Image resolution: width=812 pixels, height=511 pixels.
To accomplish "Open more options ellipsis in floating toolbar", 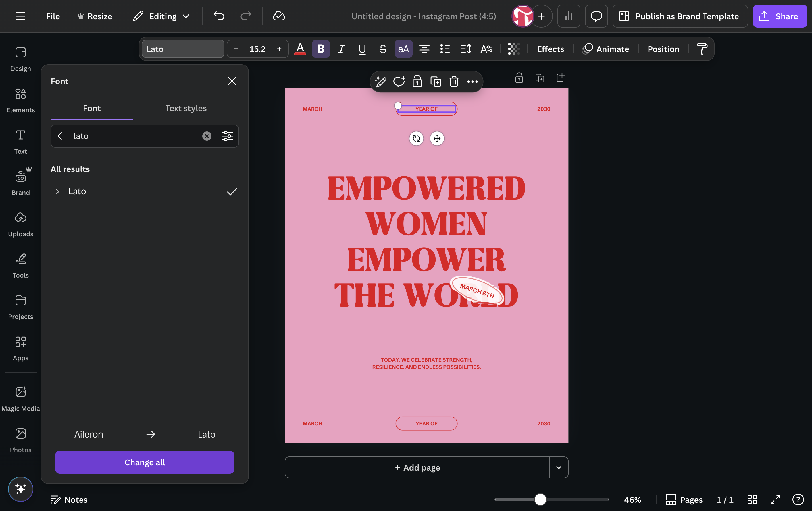I will tap(472, 82).
